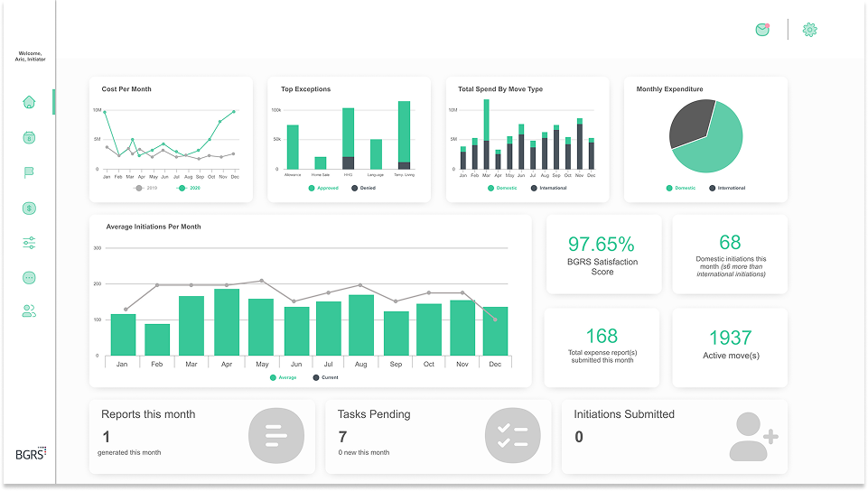The image size is (868, 491).
Task: Toggle Denied legend in Top Exceptions
Action: pyautogui.click(x=363, y=188)
